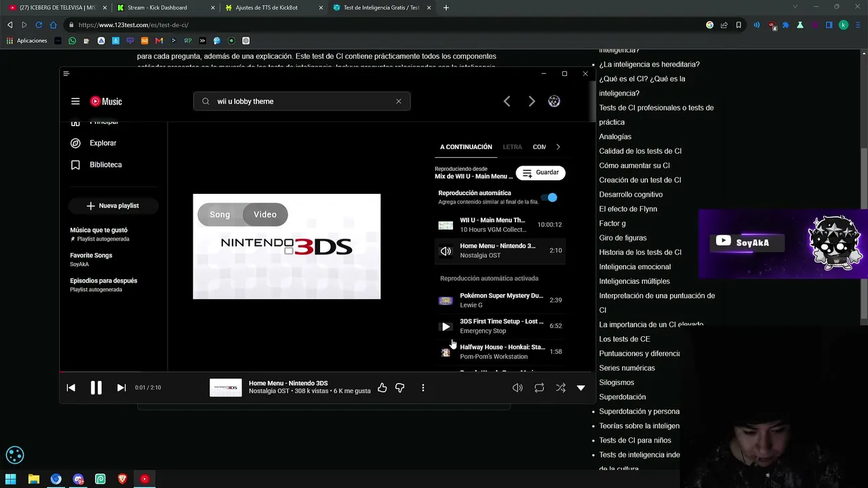Open the Aplicaciones bookmarks shortcut
Viewport: 868px width, 488px height.
tap(27, 41)
